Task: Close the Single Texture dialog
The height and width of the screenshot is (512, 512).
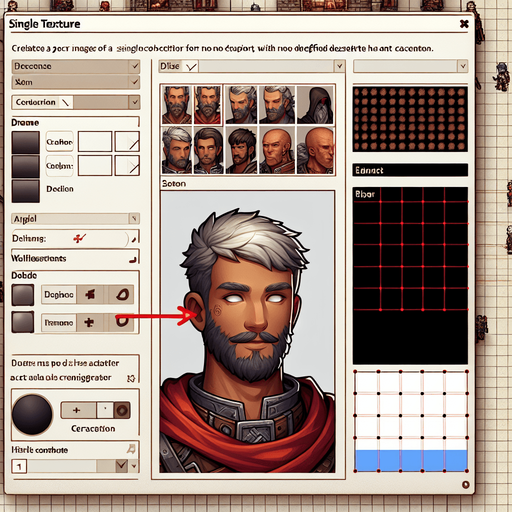Action: coord(464,24)
